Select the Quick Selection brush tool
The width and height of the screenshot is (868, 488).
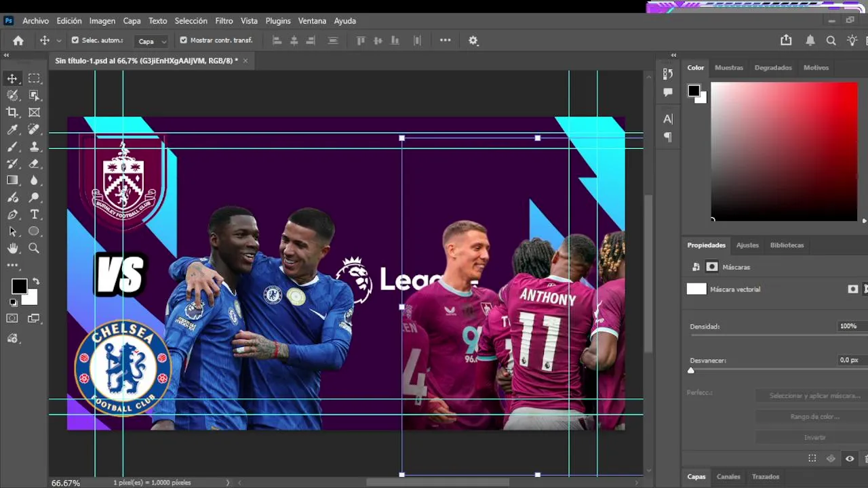[x=12, y=96]
